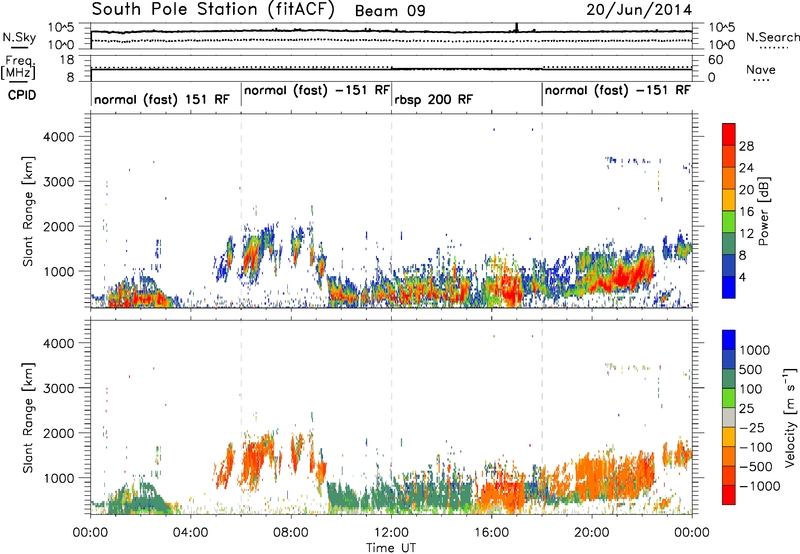Click the '18' frequency axis tick
Image resolution: width=800 pixels, height=554 pixels.
(67, 60)
